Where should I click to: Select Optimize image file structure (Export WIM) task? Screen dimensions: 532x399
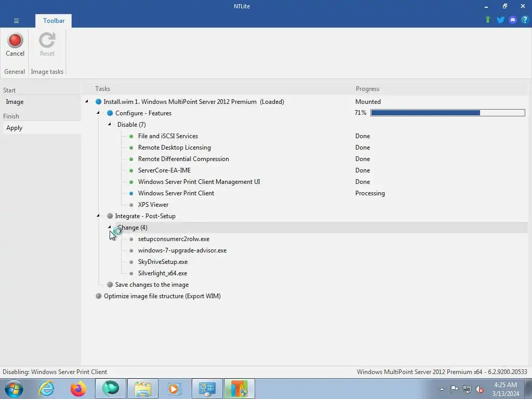[x=162, y=296]
